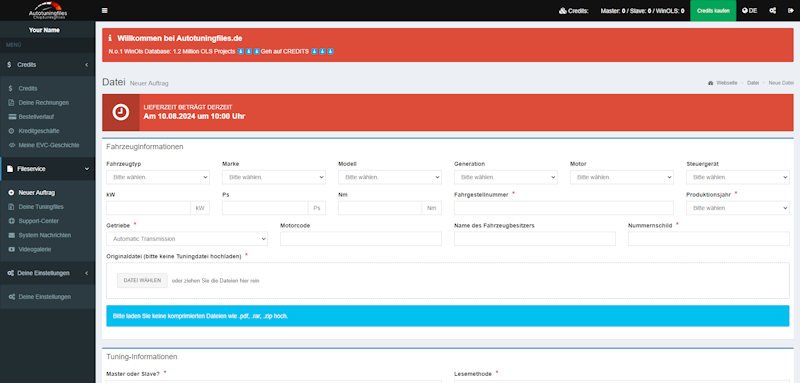Click the Autotuningfiles logo
This screenshot has height=383, width=800.
(47, 10)
